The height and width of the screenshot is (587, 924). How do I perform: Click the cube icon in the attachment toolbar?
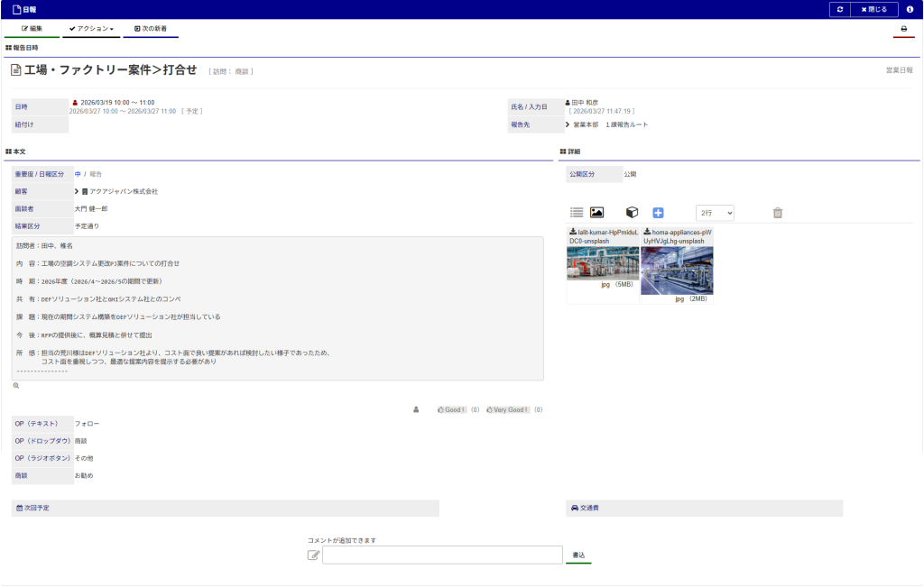pos(633,213)
